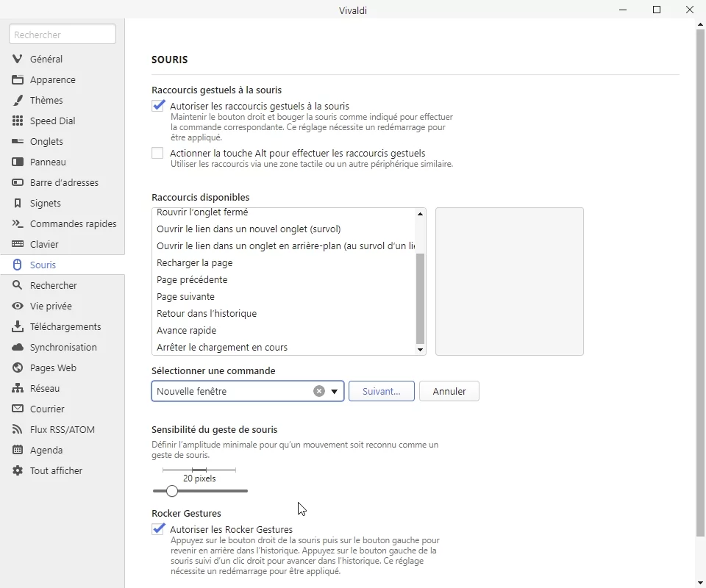Click the shortcuts list scroll-down arrow
Screen dimensions: 706x588
click(420, 350)
